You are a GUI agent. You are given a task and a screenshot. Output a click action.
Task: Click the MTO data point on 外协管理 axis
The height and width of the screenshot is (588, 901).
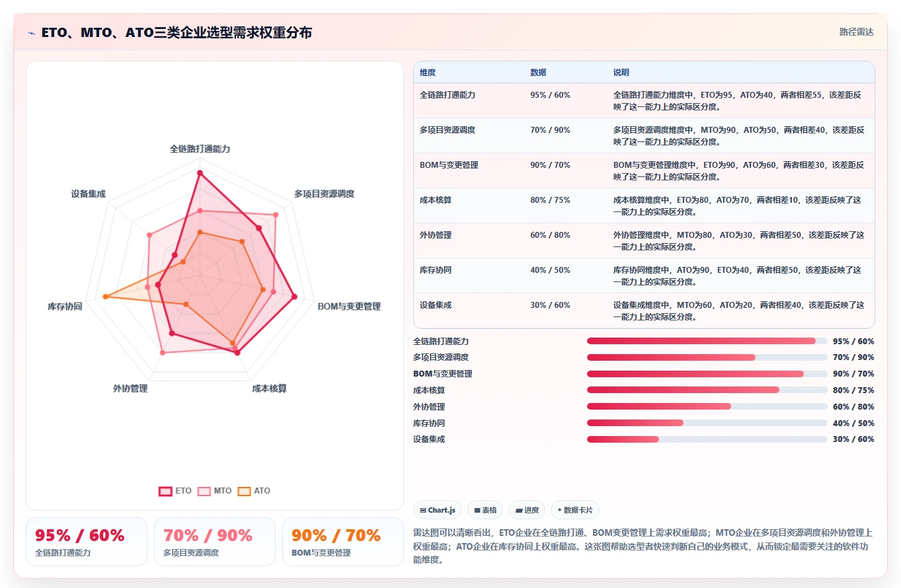pos(163,353)
